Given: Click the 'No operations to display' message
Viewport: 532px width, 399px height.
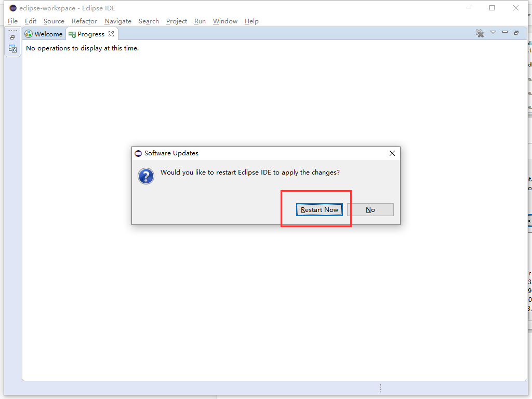Looking at the screenshot, I should coord(83,48).
